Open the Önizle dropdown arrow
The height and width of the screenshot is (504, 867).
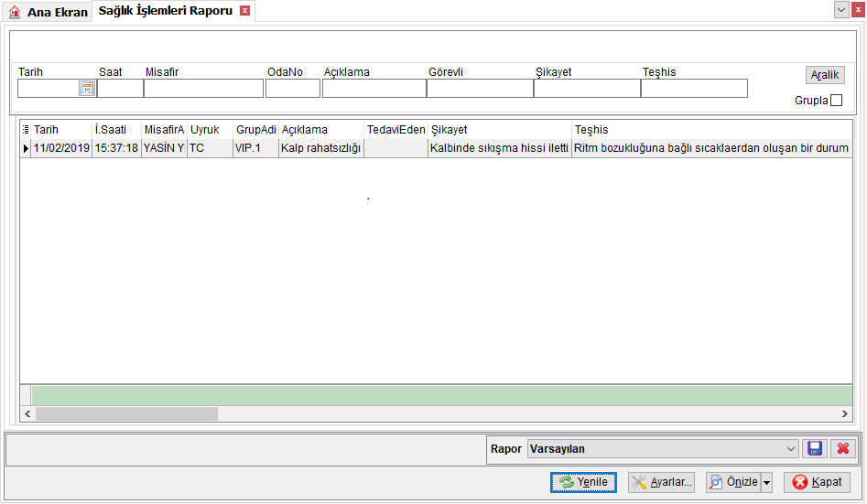pyautogui.click(x=767, y=482)
